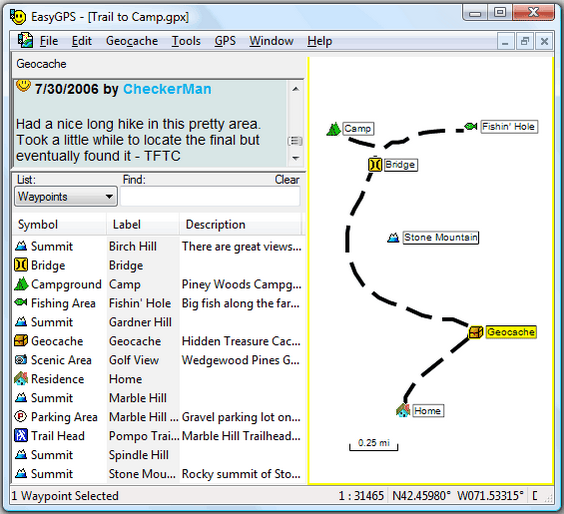Click the Stone Mou... summit icon in list
Viewport: 564px width, 514px height.
pyautogui.click(x=21, y=473)
